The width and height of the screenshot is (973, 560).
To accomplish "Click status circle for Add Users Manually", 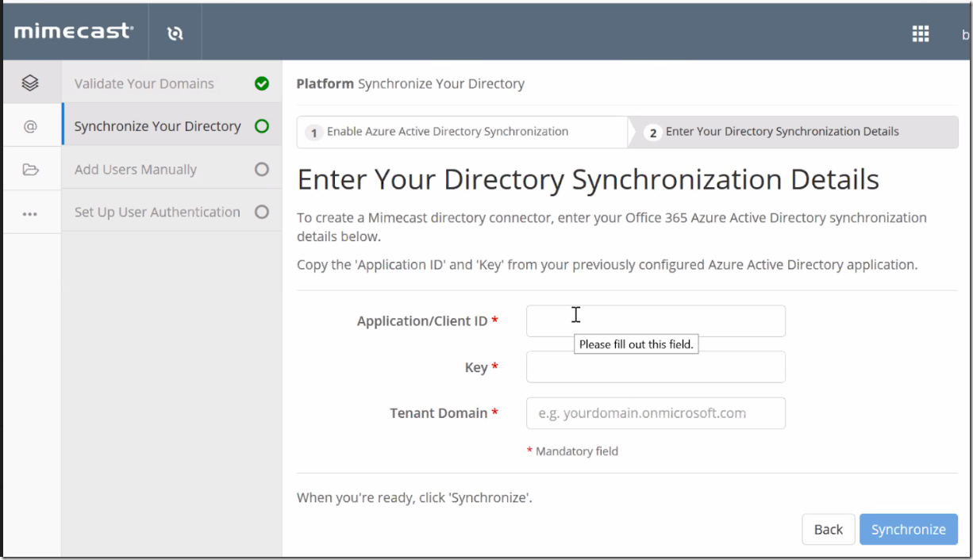I will point(262,169).
